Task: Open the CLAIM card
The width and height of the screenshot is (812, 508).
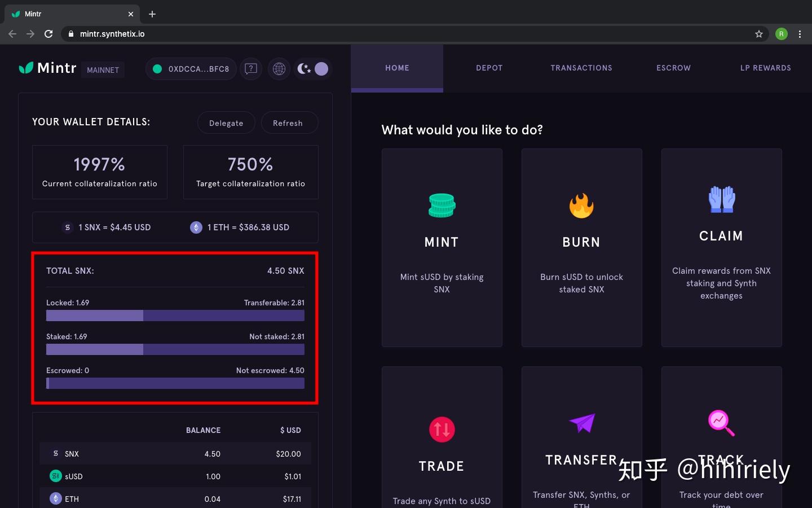Action: (721, 248)
